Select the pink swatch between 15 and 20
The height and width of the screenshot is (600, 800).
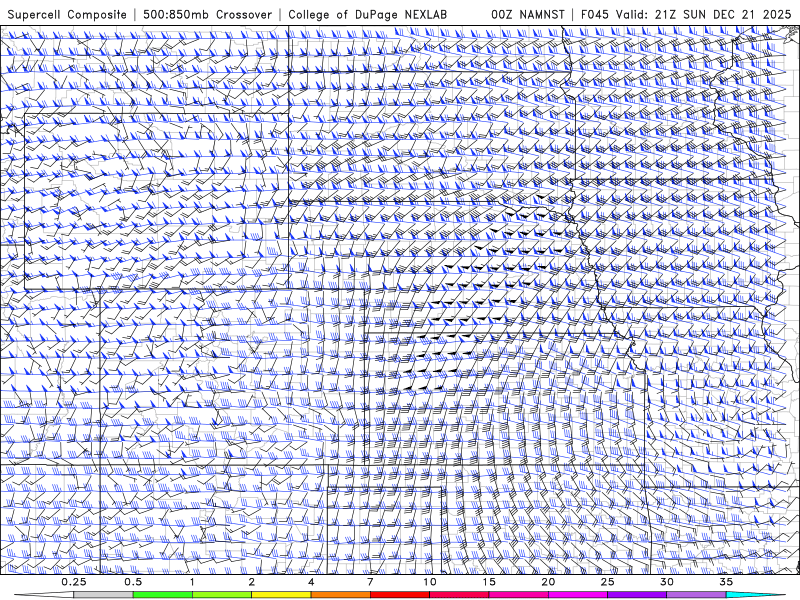click(x=518, y=595)
